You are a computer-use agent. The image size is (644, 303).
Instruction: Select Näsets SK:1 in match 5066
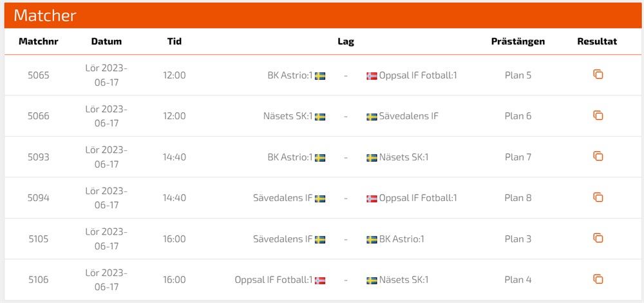[x=288, y=116]
